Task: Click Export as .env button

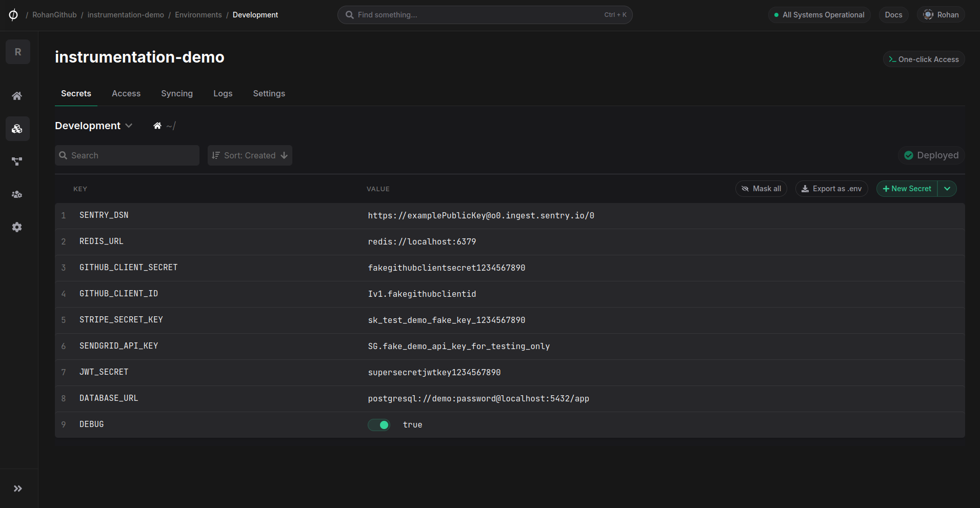Action: pos(831,189)
